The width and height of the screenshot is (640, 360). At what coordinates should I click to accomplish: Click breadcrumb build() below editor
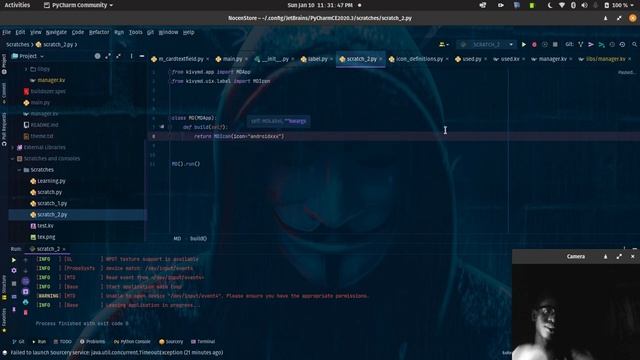click(x=198, y=238)
